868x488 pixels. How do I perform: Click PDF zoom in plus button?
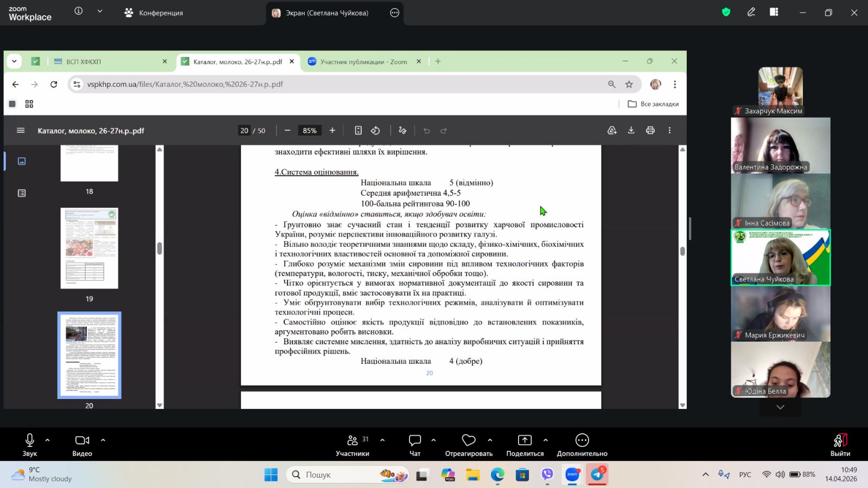click(333, 131)
